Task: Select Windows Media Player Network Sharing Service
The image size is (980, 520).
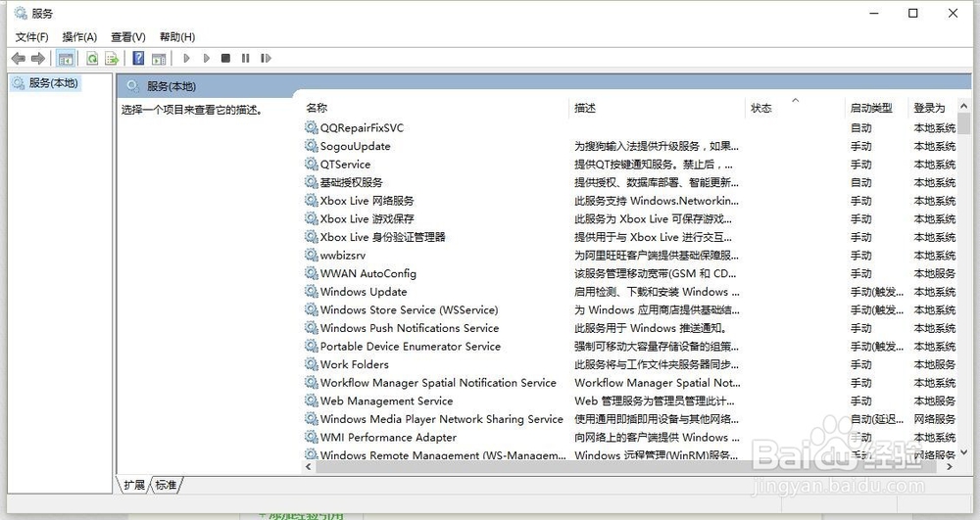Action: point(441,418)
